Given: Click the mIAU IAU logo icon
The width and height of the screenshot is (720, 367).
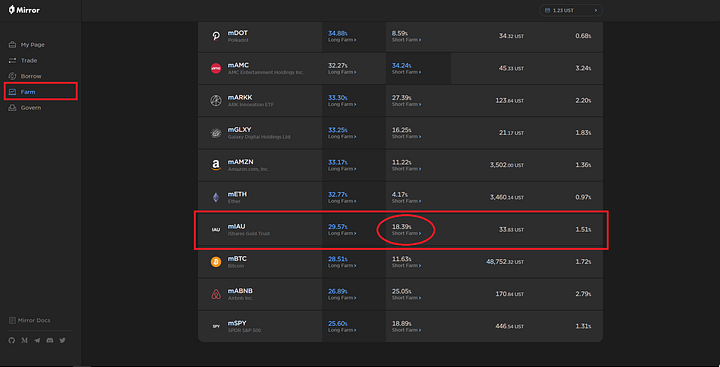Looking at the screenshot, I should pyautogui.click(x=215, y=230).
